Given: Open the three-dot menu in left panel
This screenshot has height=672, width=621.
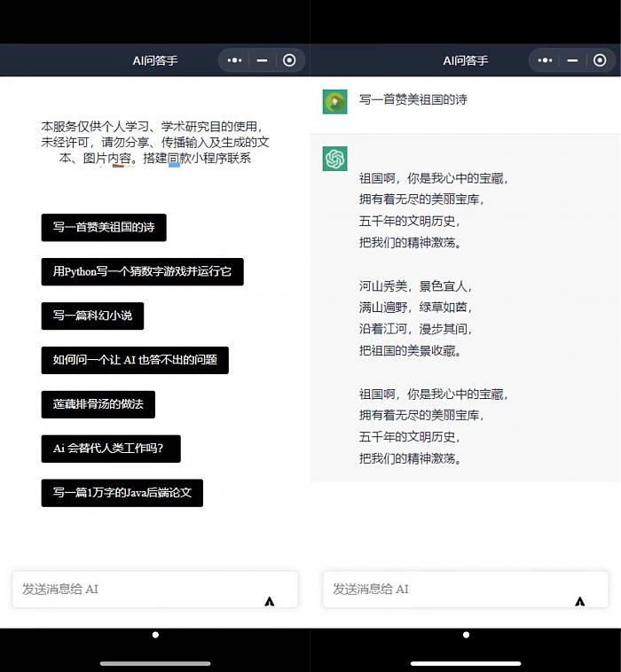Looking at the screenshot, I should pyautogui.click(x=235, y=60).
